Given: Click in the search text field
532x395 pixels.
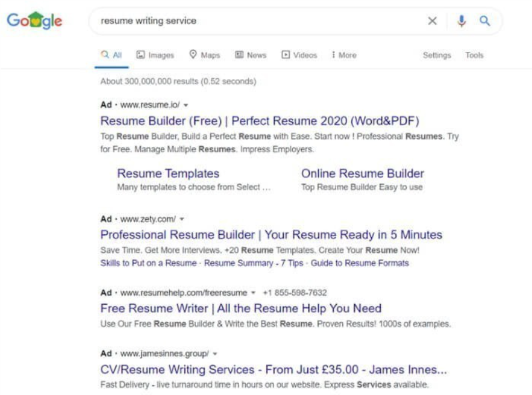Looking at the screenshot, I should [x=259, y=21].
